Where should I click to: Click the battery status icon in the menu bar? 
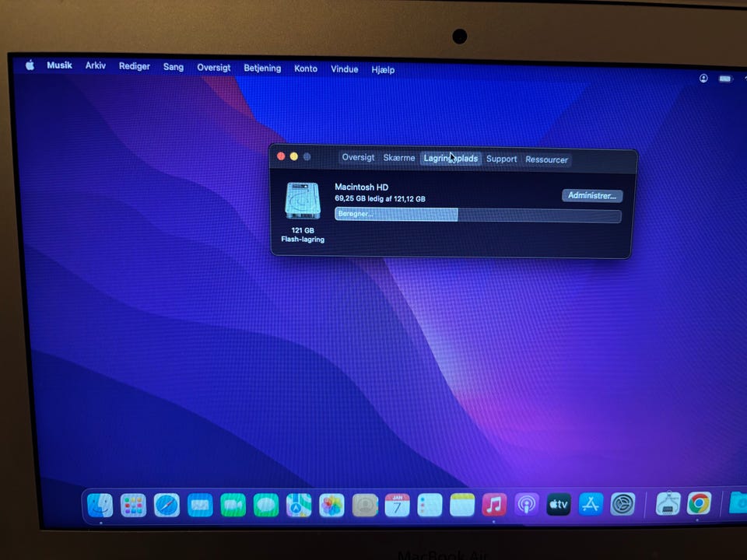725,79
